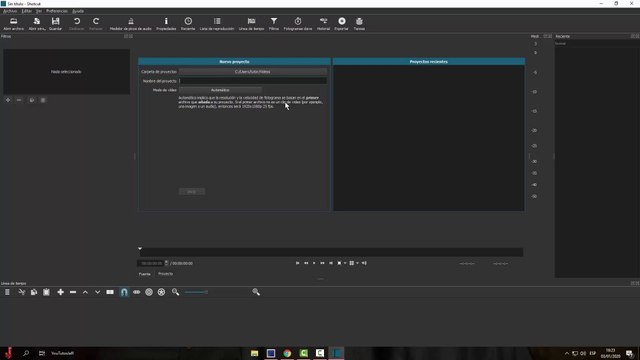Click the lift up-arrow icon in timeline

click(x=85, y=292)
